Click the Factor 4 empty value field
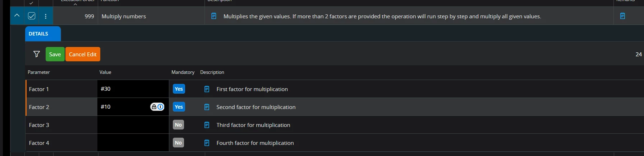The image size is (644, 156). [133, 143]
